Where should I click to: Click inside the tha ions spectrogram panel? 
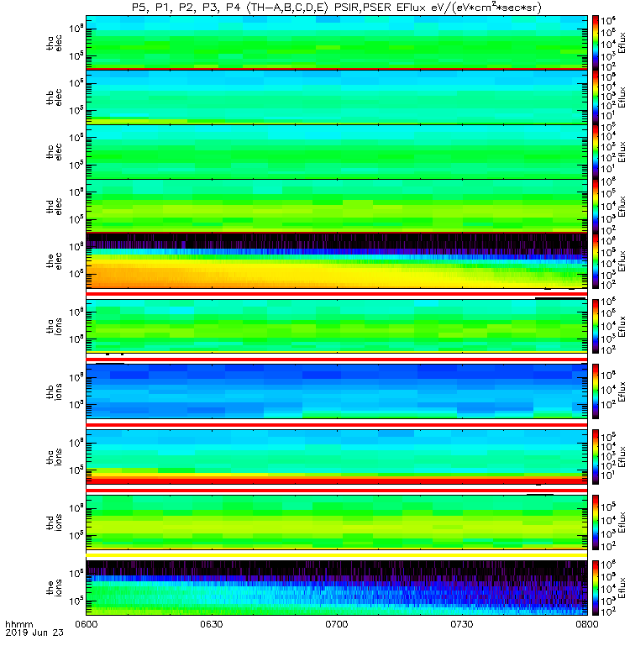click(x=337, y=327)
